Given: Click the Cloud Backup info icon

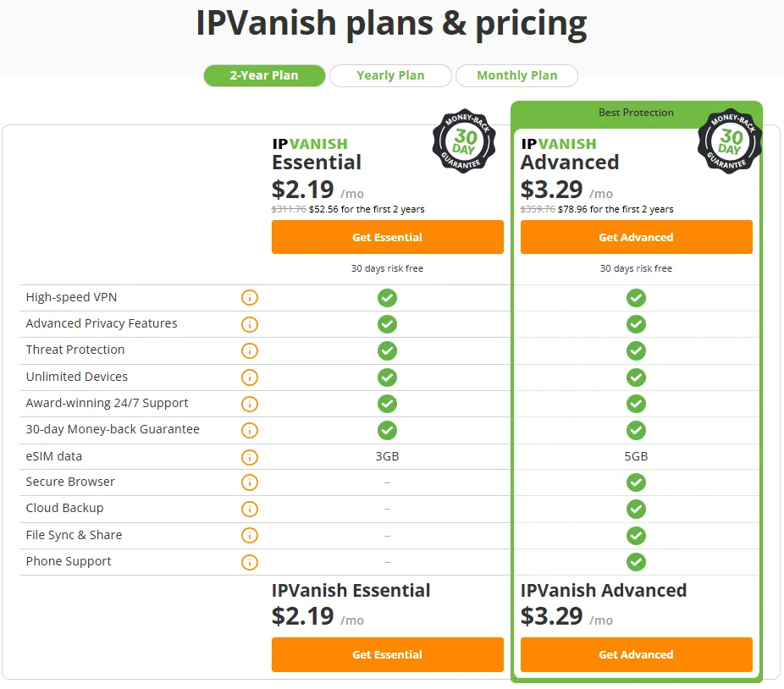Looking at the screenshot, I should tap(249, 509).
